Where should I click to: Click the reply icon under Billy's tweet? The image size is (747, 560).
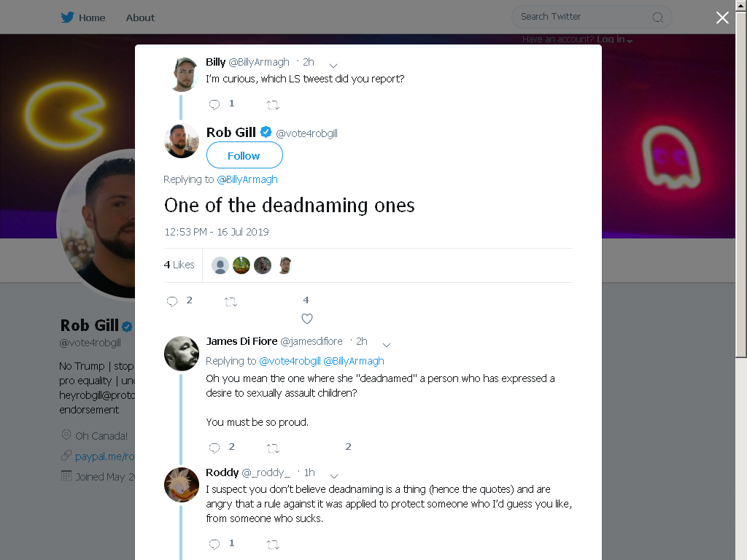(x=214, y=105)
